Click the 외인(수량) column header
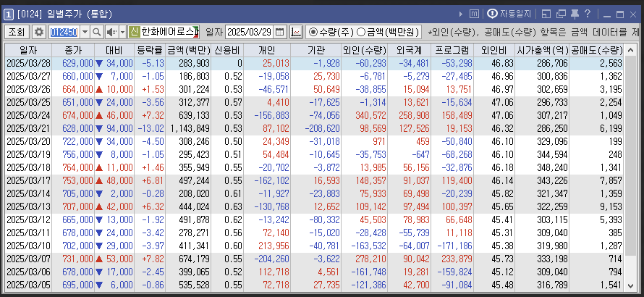The width and height of the screenshot is (644, 297). pos(364,51)
